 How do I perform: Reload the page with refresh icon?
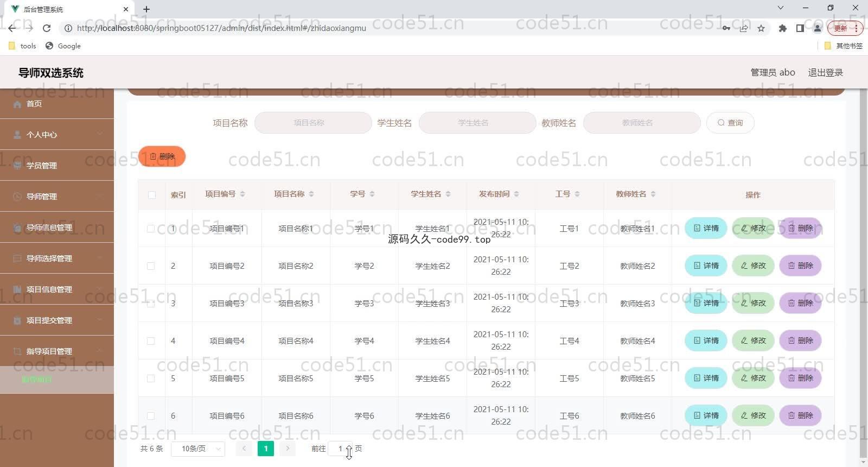[47, 28]
